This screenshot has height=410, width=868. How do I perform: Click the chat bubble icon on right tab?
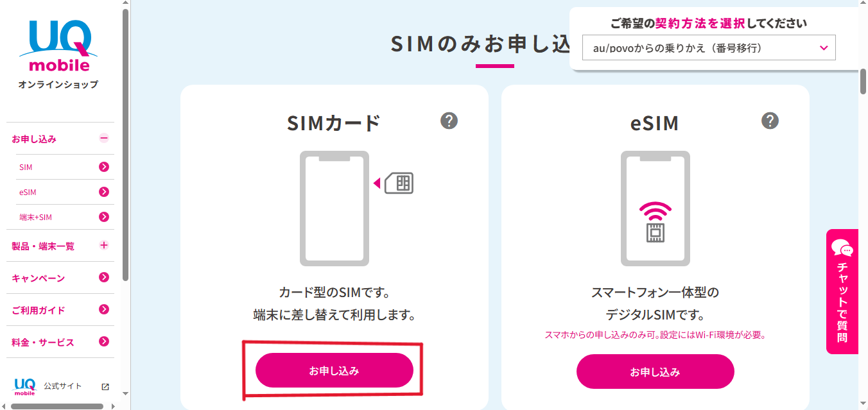[842, 248]
